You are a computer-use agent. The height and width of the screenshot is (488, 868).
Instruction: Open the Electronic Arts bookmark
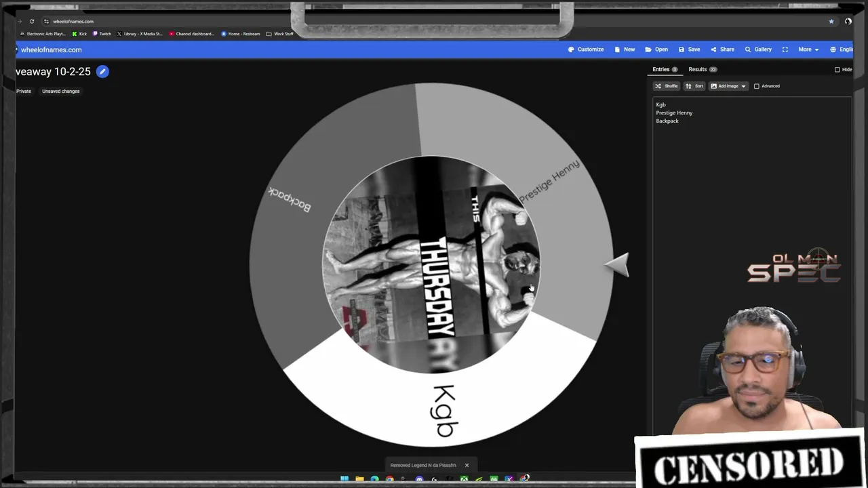pos(43,33)
